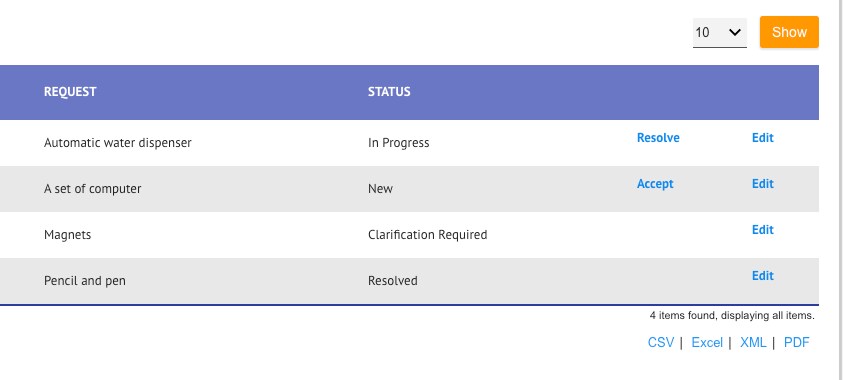Select the Magnets request name
The height and width of the screenshot is (380, 843).
[x=67, y=235]
